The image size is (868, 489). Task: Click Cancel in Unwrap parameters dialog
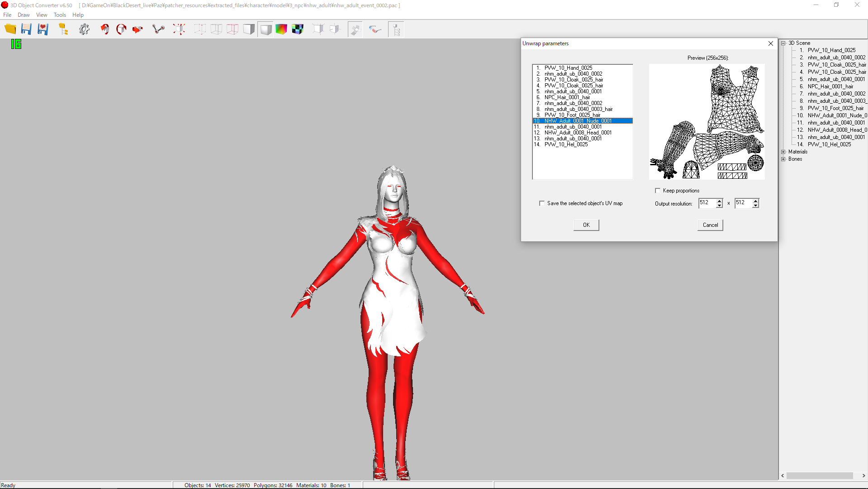point(710,225)
